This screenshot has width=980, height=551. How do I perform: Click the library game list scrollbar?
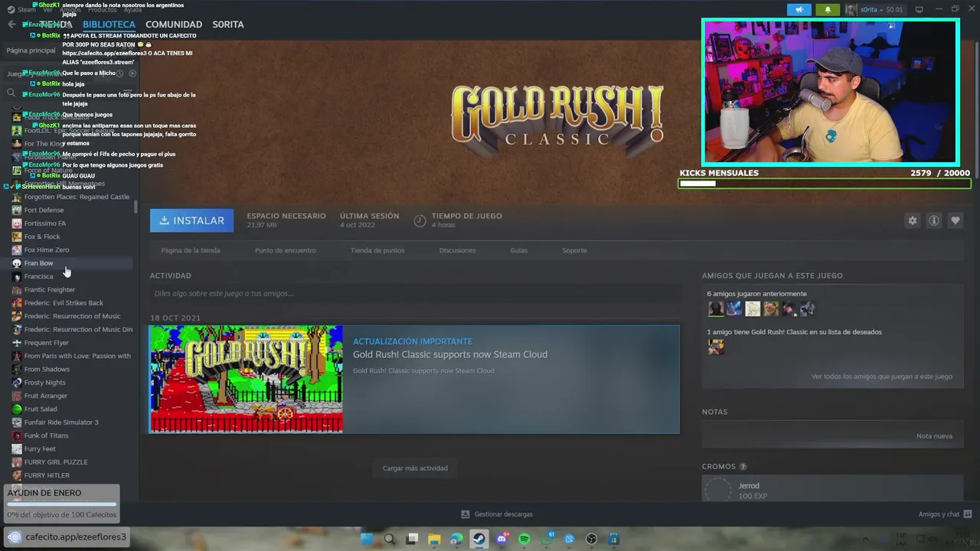136,207
